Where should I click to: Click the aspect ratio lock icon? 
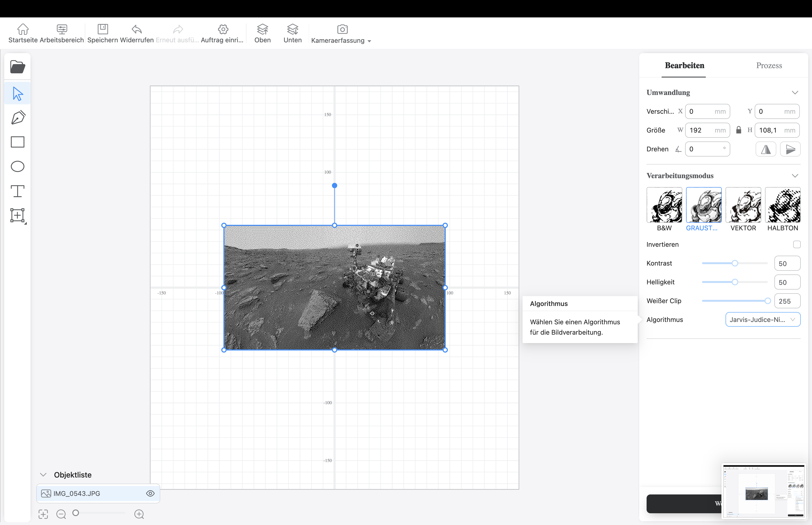pos(738,130)
